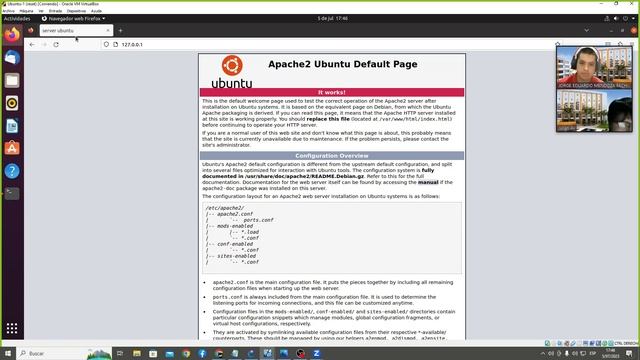Launch Thunderbird mail from the dock
Image resolution: width=640 pixels, height=360 pixels.
pos(12,58)
